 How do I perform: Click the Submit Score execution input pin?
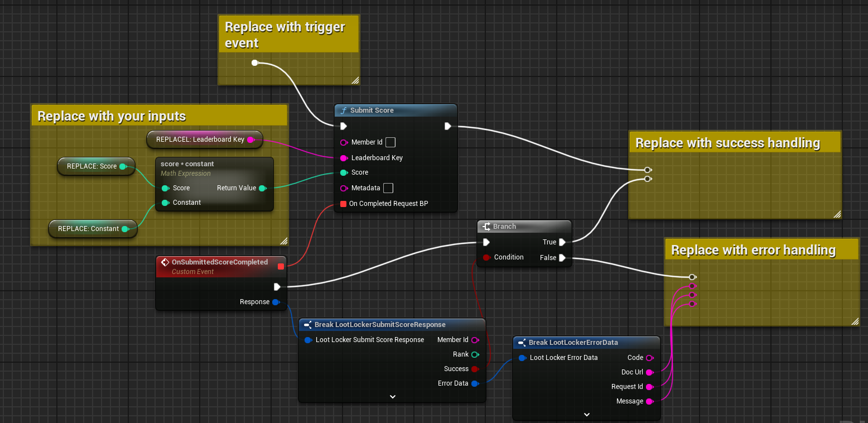point(344,126)
